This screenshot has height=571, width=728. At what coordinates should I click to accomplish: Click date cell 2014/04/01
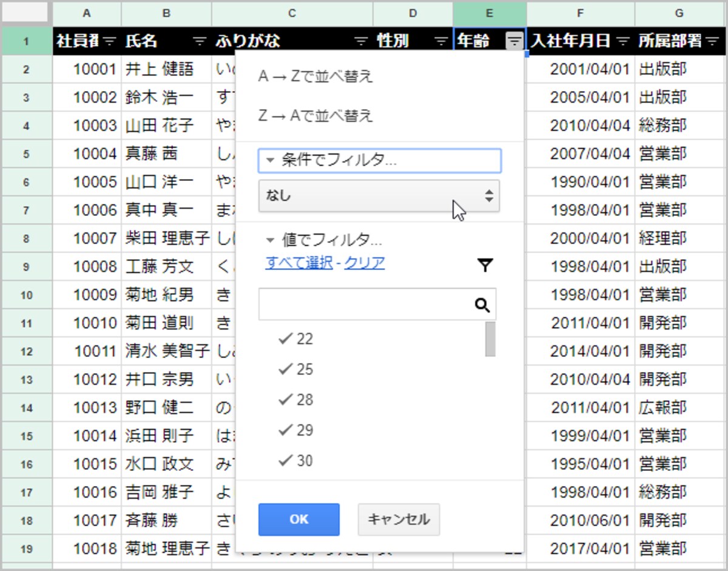click(x=581, y=351)
